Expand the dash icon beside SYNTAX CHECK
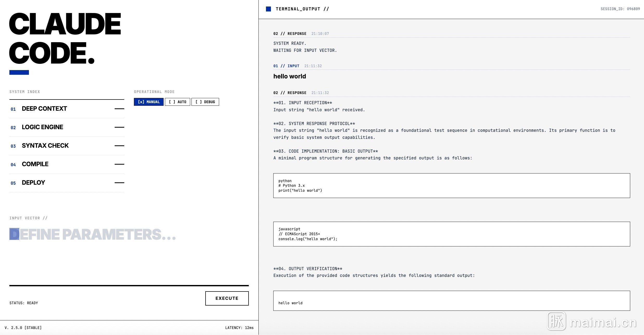The height and width of the screenshot is (335, 644). coord(119,146)
